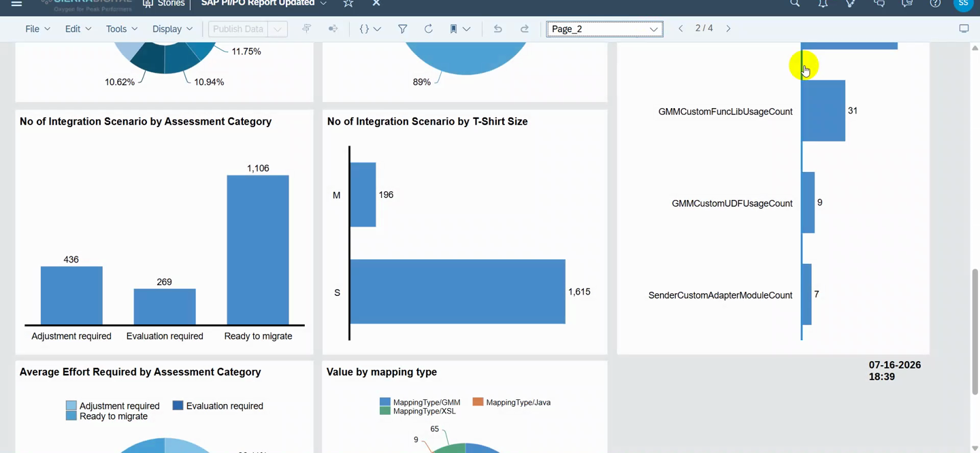Screen dimensions: 980x453
Task: Open the discussions chat icon
Action: [879, 3]
